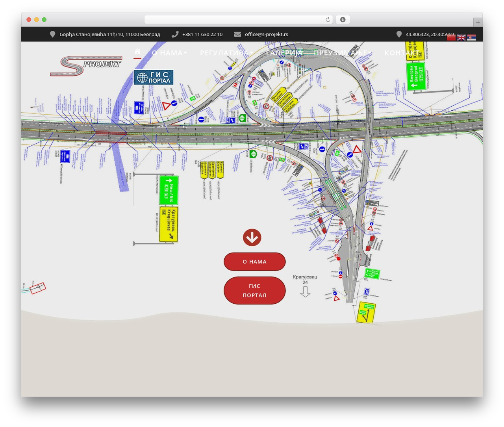Screen dimensions: 504x427
Task: Click the S Projekt logo
Action: click(86, 66)
